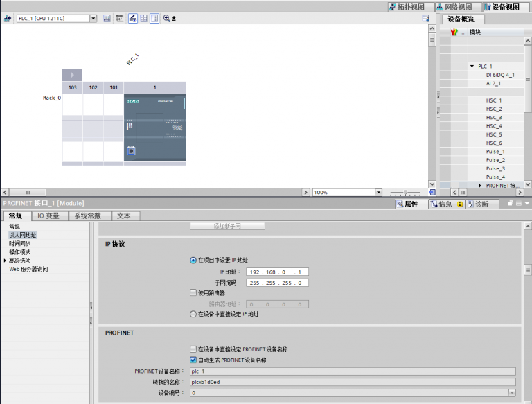Click the overview navigation icon beside zoom slider
532x404 pixels.
point(432,193)
